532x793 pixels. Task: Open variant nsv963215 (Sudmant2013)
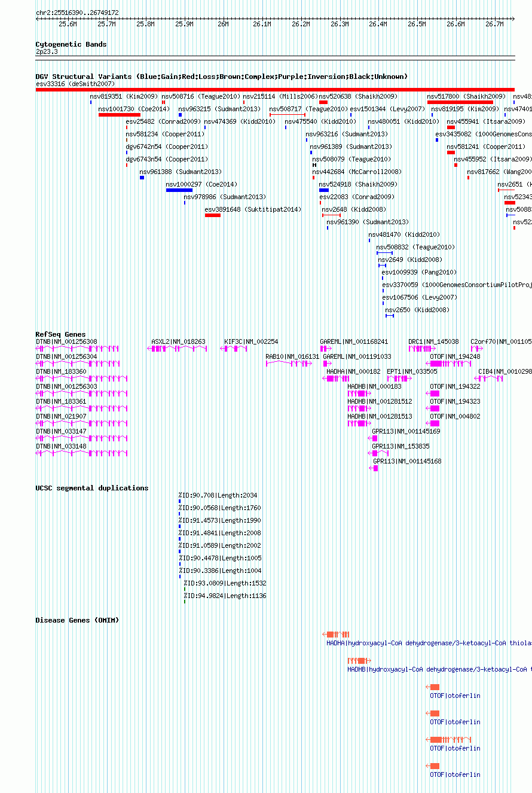click(219, 109)
